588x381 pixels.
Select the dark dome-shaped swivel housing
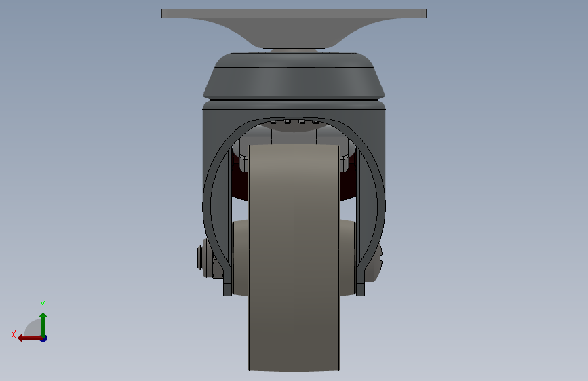294,77
